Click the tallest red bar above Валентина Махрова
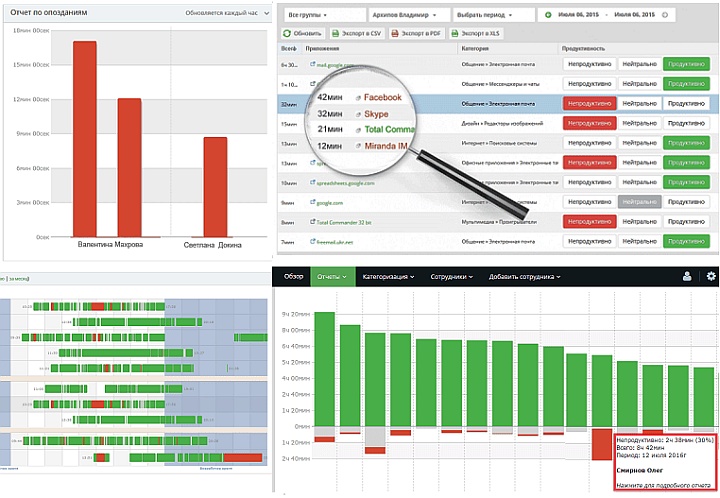This screenshot has width=720, height=498. tap(85, 139)
